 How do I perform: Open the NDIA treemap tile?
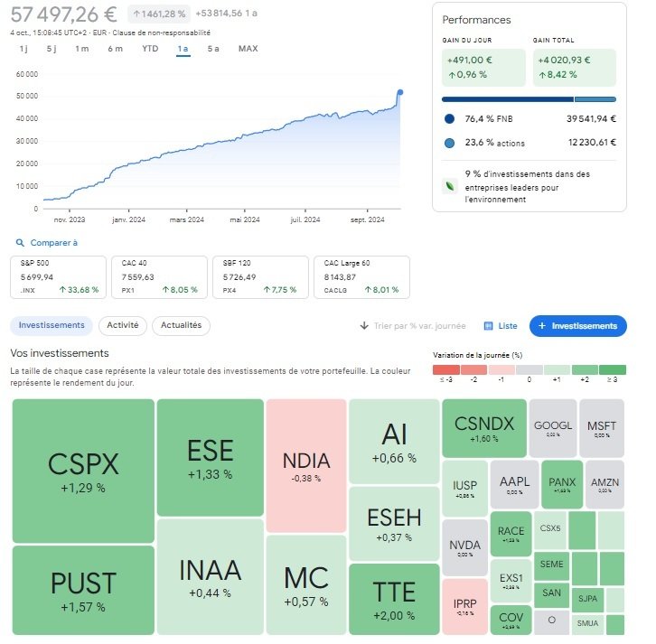(x=306, y=465)
